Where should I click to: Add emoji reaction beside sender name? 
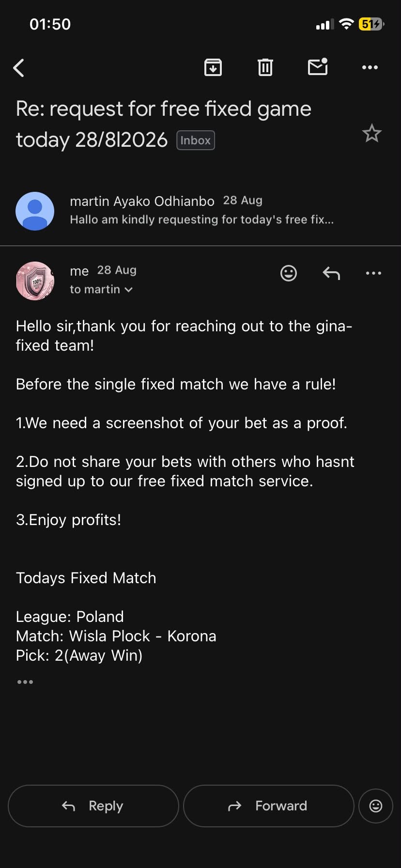289,273
